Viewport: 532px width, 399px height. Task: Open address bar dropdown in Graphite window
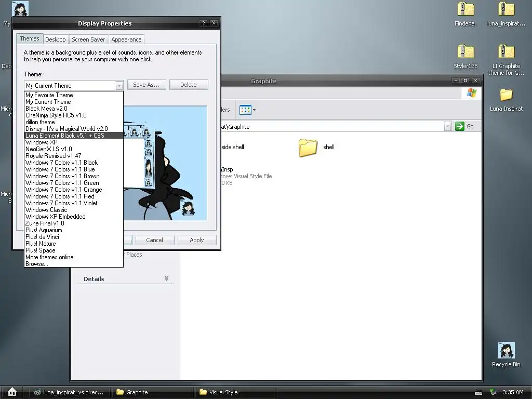(447, 127)
